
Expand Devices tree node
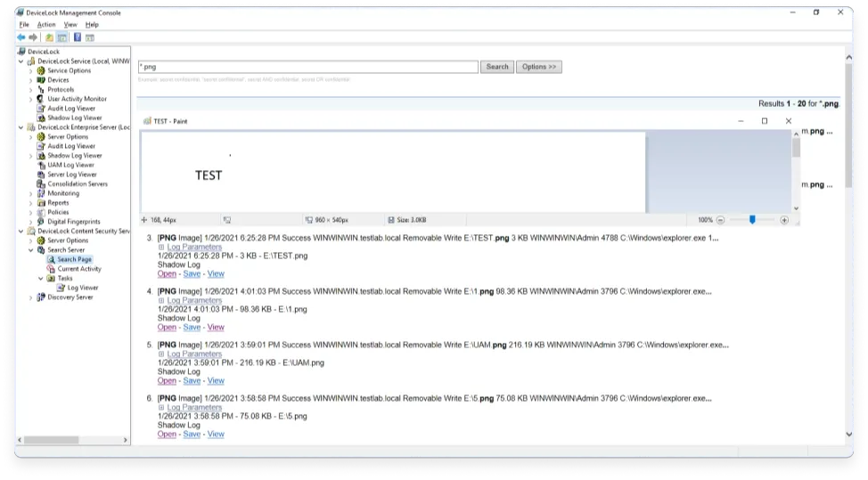click(31, 80)
